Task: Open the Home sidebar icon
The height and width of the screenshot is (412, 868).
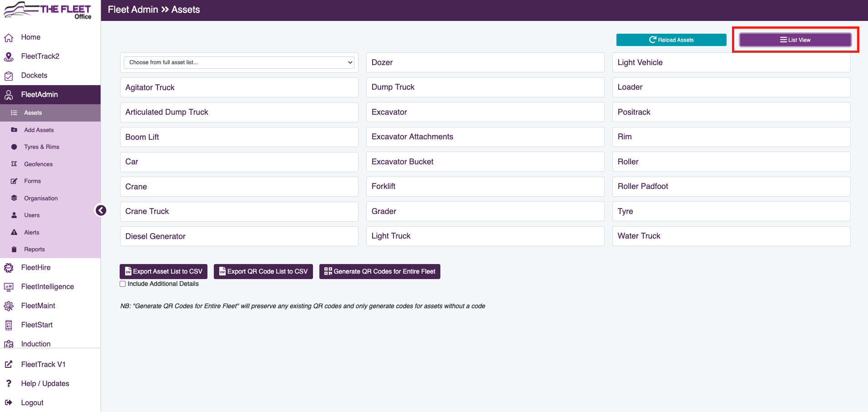Action: (9, 37)
